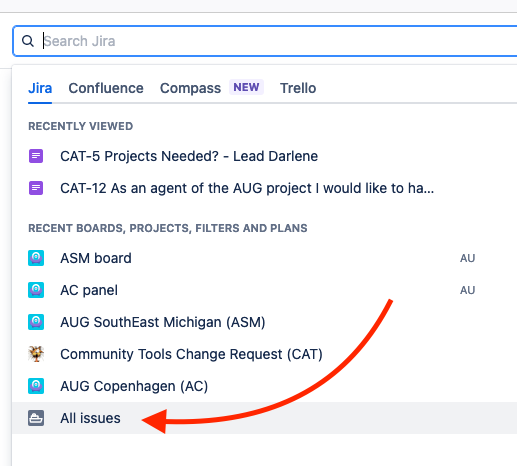Click the AUG SouthEast Michigan project icon
The height and width of the screenshot is (466, 517).
(36, 322)
